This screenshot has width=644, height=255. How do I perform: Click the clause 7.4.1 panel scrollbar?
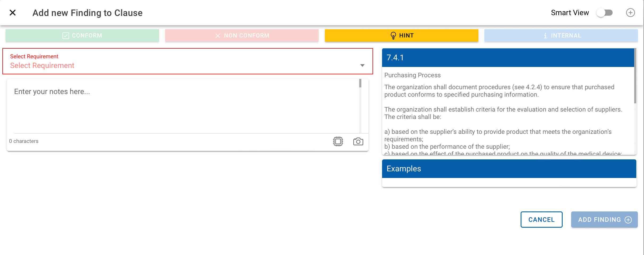(635, 77)
